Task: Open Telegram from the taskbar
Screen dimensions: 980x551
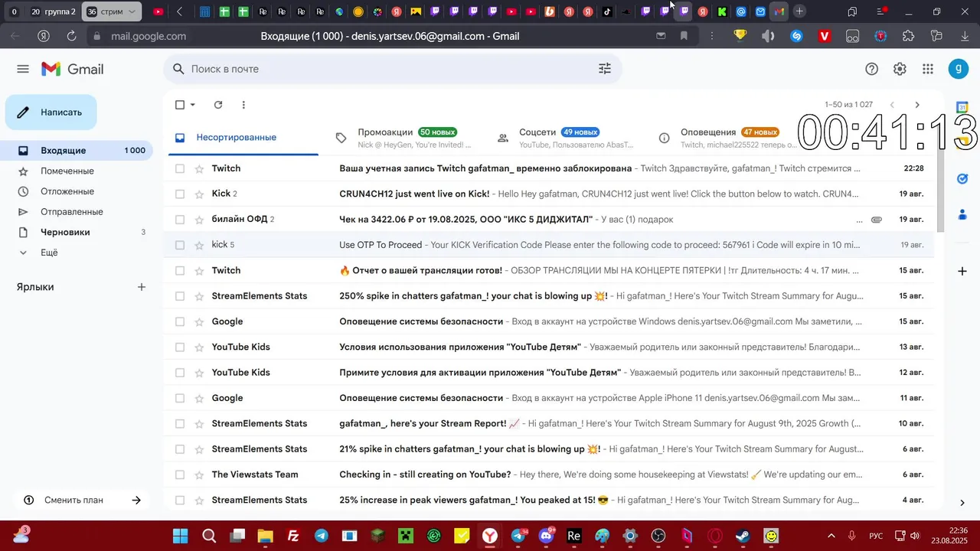Action: [x=322, y=536]
